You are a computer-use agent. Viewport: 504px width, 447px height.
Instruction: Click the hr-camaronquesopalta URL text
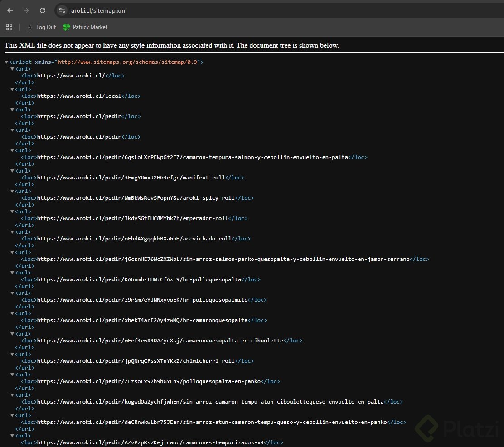tap(142, 320)
